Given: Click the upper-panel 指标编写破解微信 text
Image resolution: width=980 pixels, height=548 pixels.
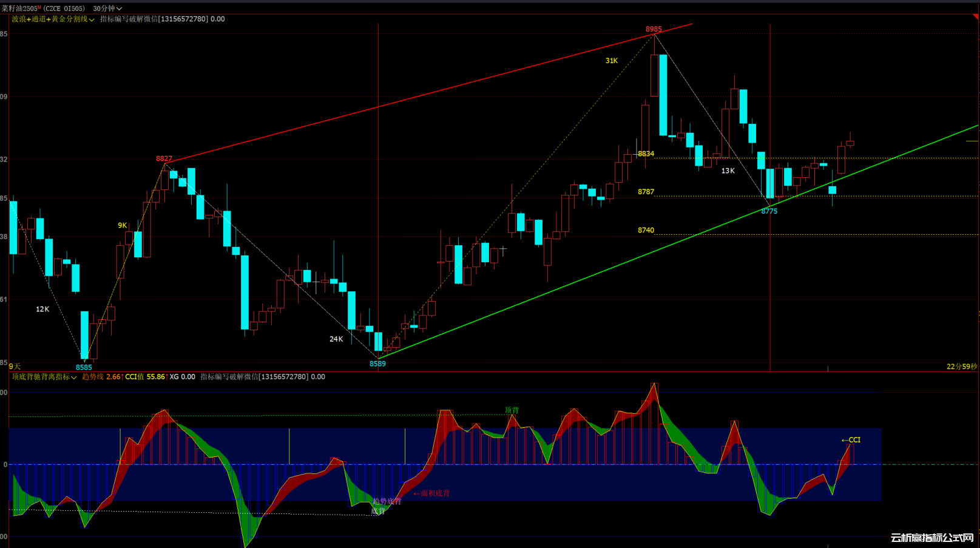Looking at the screenshot, I should (162, 19).
